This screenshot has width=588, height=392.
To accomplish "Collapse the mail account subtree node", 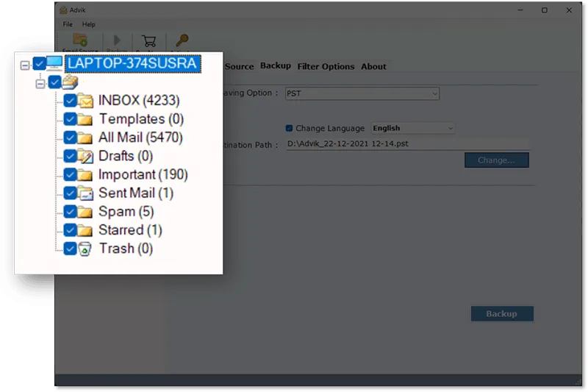I will (40, 83).
